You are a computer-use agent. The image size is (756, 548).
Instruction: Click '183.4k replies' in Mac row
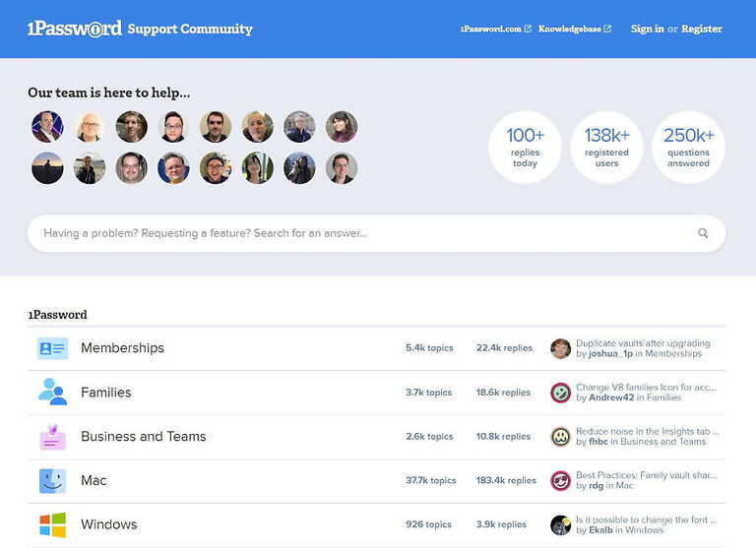click(506, 480)
